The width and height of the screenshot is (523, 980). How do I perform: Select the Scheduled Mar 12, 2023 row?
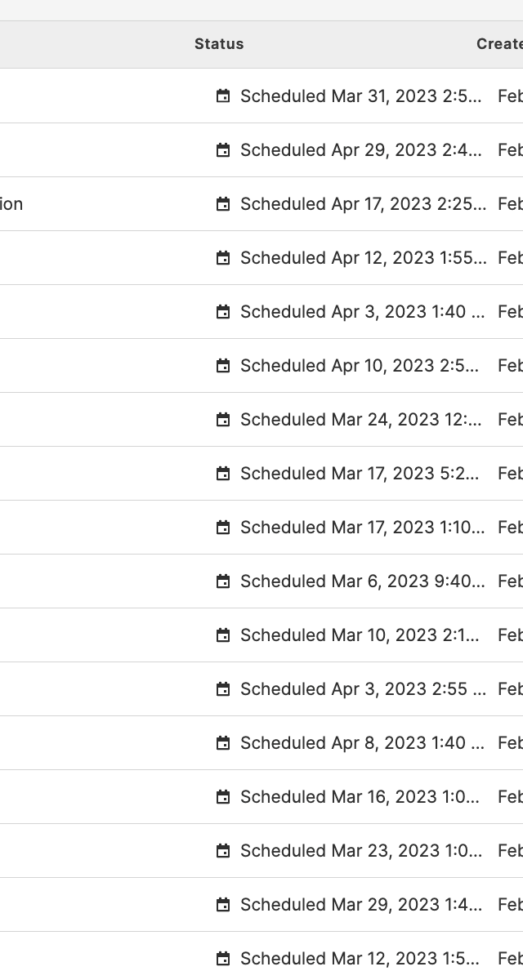pyautogui.click(x=261, y=956)
